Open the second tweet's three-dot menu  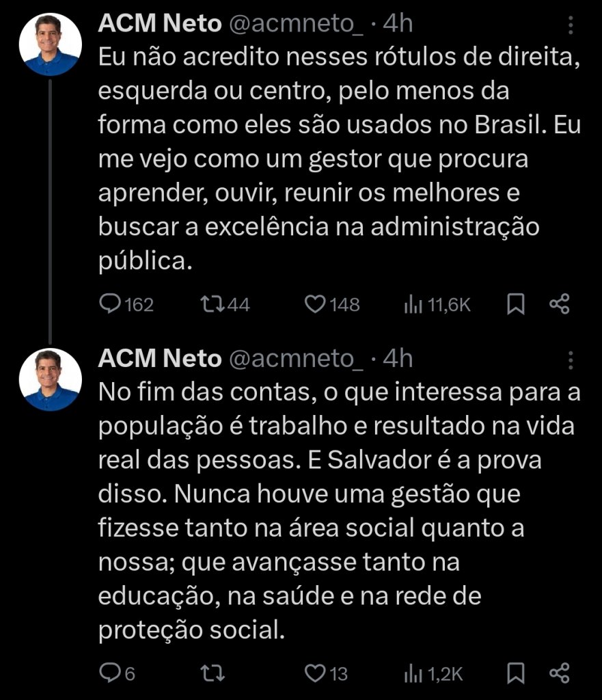pos(571,360)
